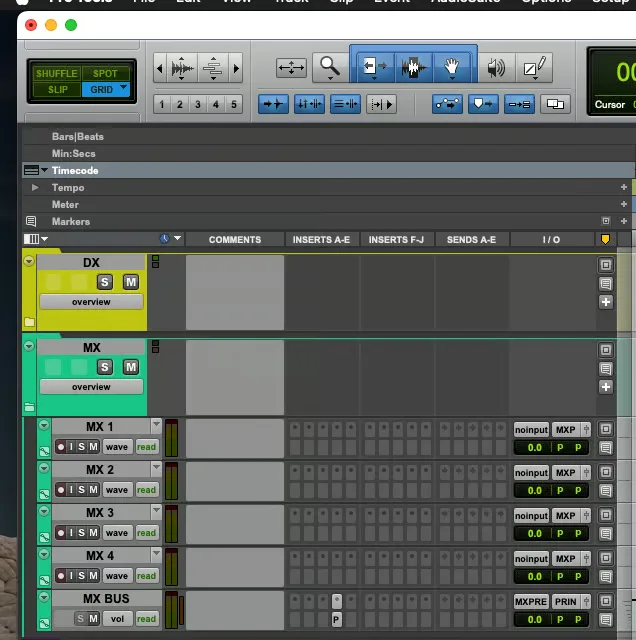Click MXPRE input selector on MX BUS

coord(531,602)
